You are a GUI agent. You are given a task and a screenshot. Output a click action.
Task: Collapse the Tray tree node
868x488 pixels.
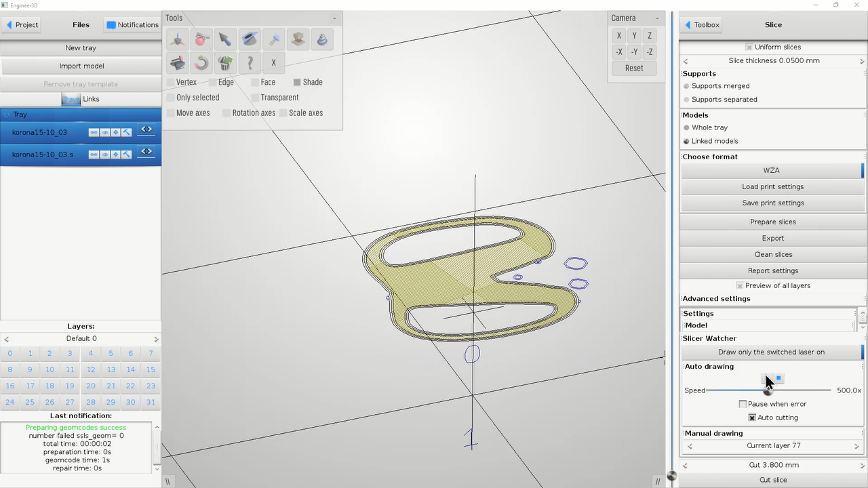point(7,115)
